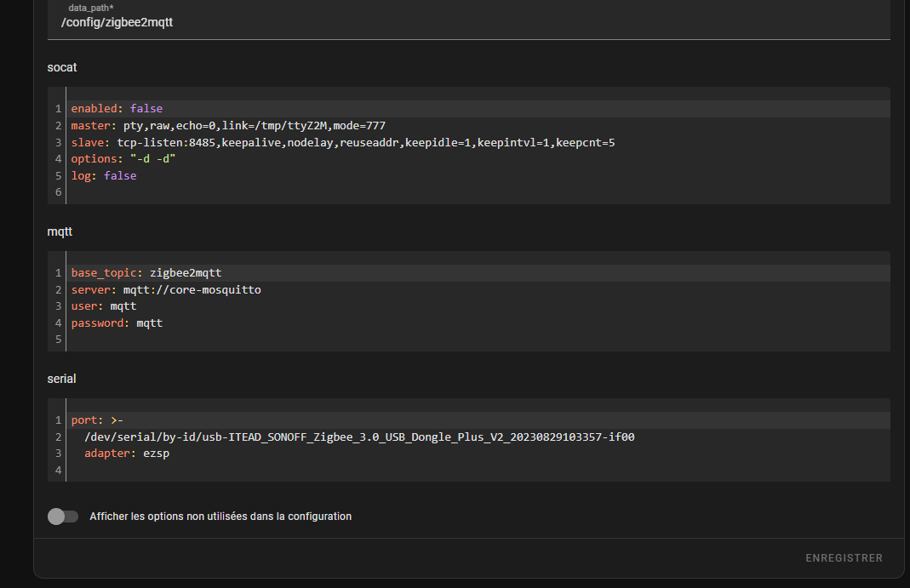Click the serial 'port: >-' line

click(97, 420)
